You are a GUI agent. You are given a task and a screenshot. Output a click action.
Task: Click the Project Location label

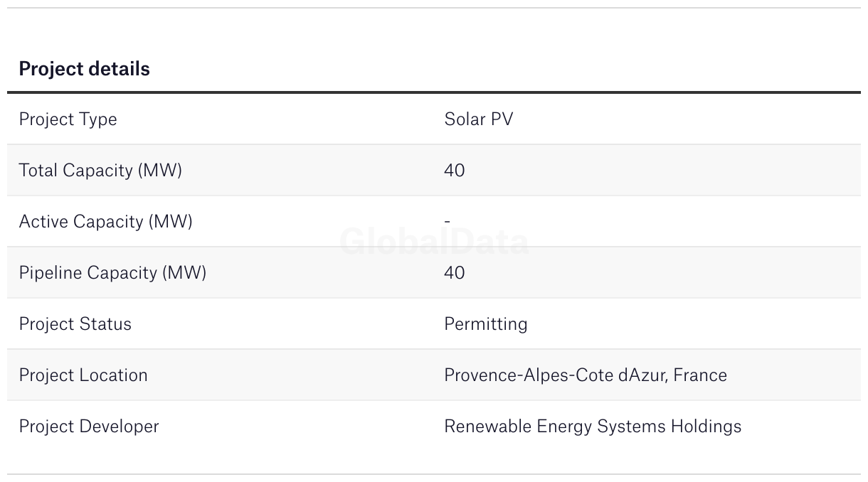[x=83, y=375]
